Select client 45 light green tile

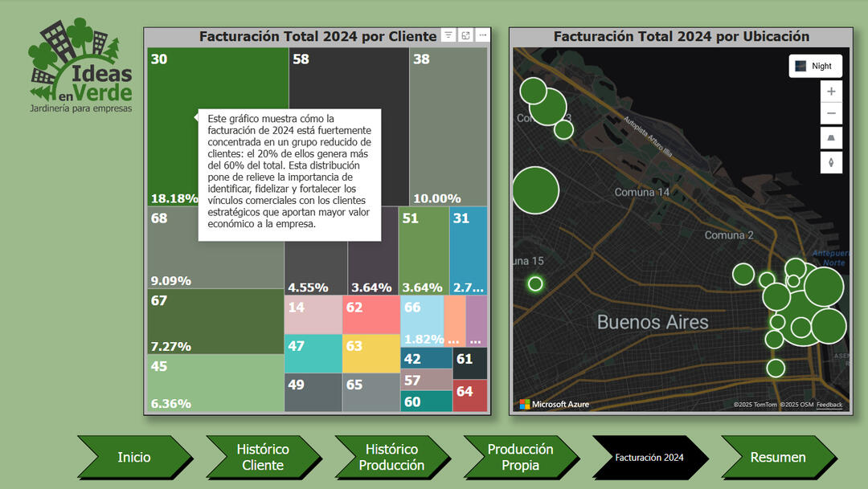coord(215,383)
